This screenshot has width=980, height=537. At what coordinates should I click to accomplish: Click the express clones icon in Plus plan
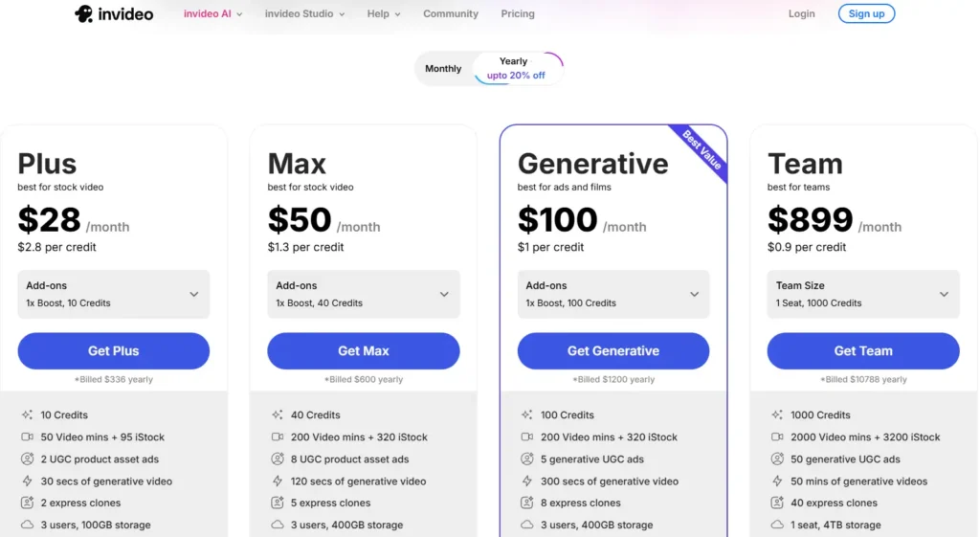click(27, 503)
